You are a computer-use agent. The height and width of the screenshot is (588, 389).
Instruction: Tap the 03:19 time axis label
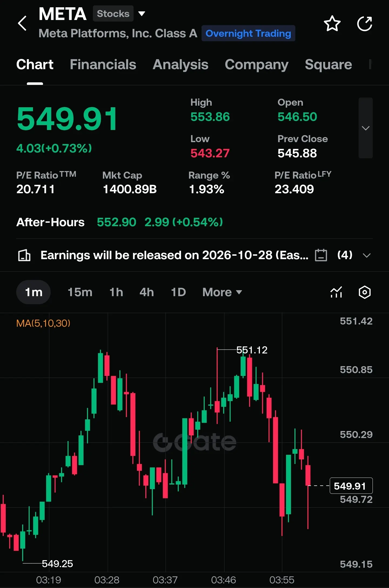tap(49, 580)
